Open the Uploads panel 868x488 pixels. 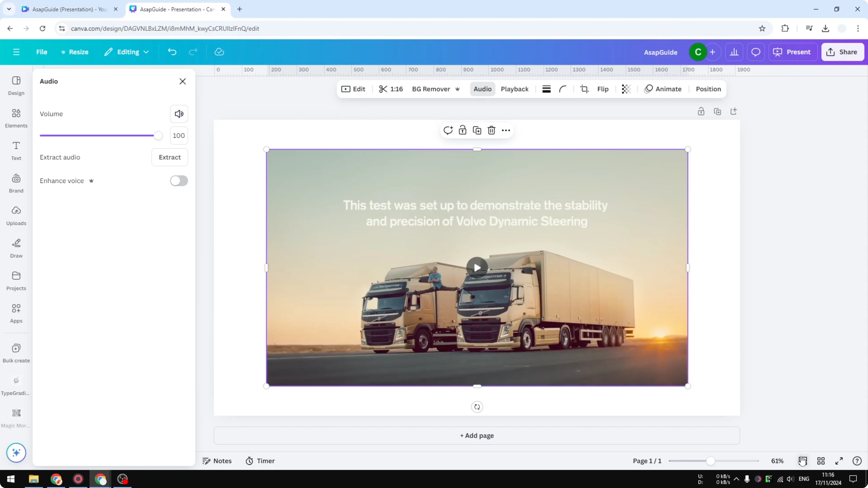tap(16, 215)
